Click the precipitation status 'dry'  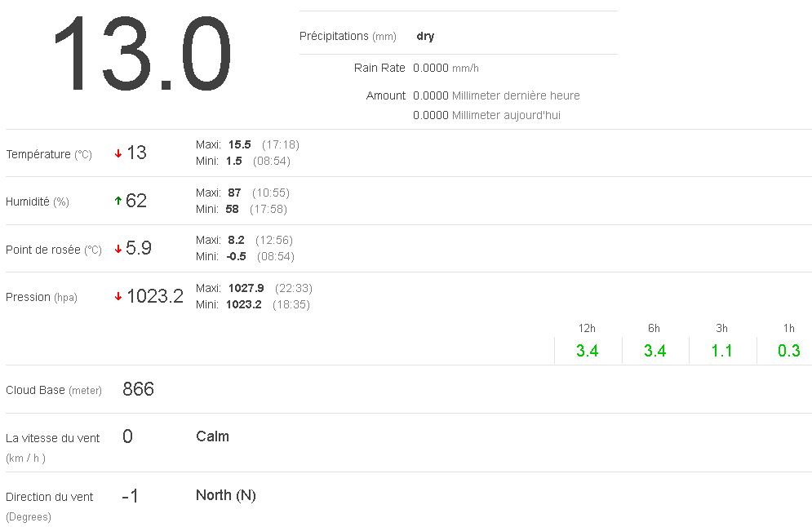425,36
